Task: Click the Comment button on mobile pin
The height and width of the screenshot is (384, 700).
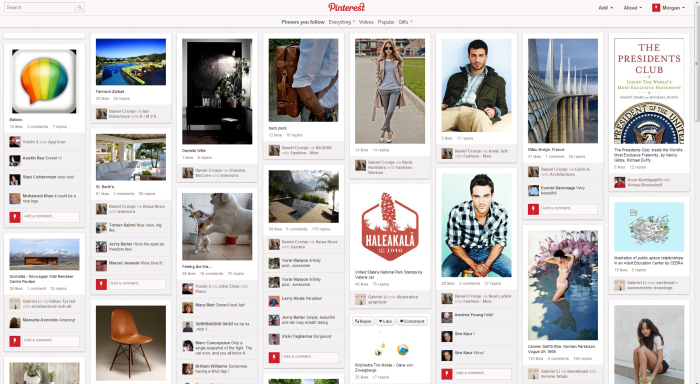Action: pyautogui.click(x=412, y=321)
